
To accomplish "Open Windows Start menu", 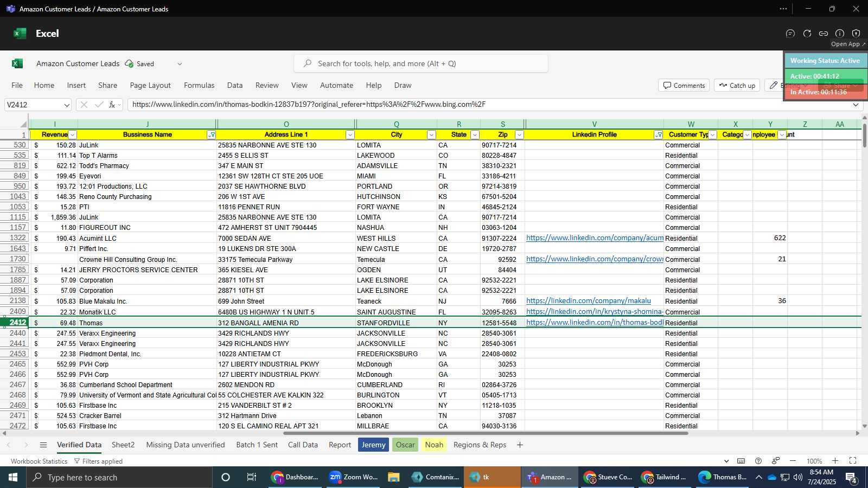I will [13, 477].
